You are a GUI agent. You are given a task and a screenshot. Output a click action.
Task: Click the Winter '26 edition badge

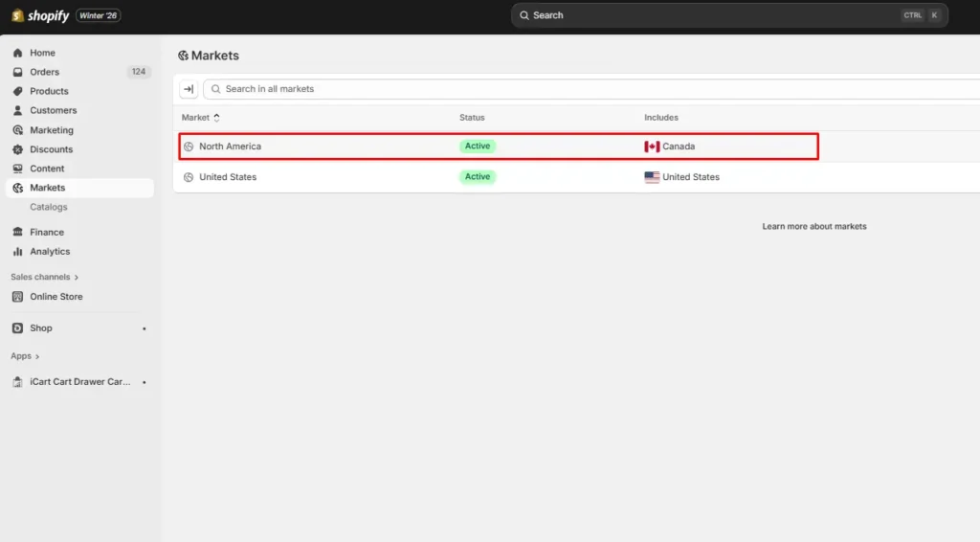(99, 15)
